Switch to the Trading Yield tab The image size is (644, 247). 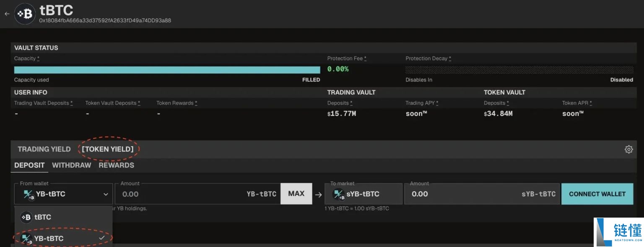pos(44,149)
